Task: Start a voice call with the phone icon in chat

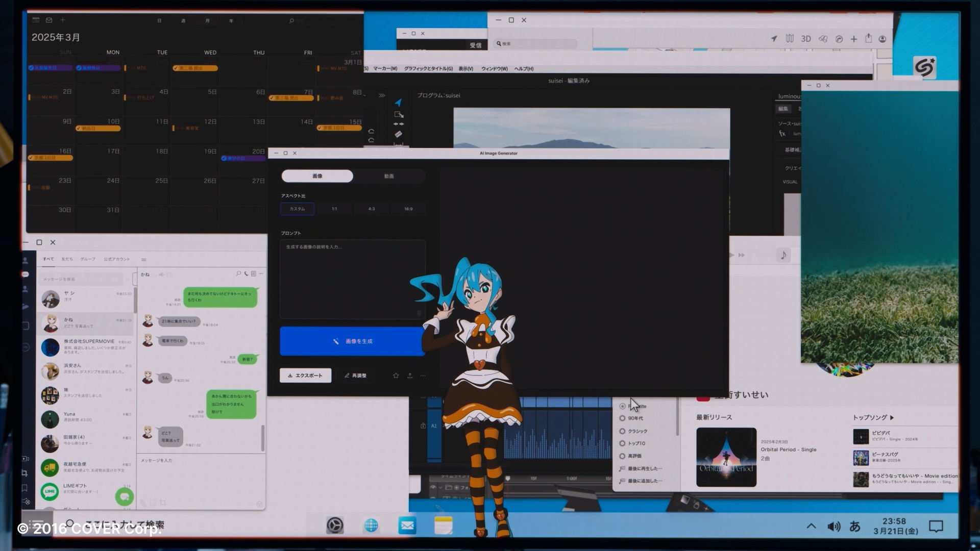Action: [246, 274]
